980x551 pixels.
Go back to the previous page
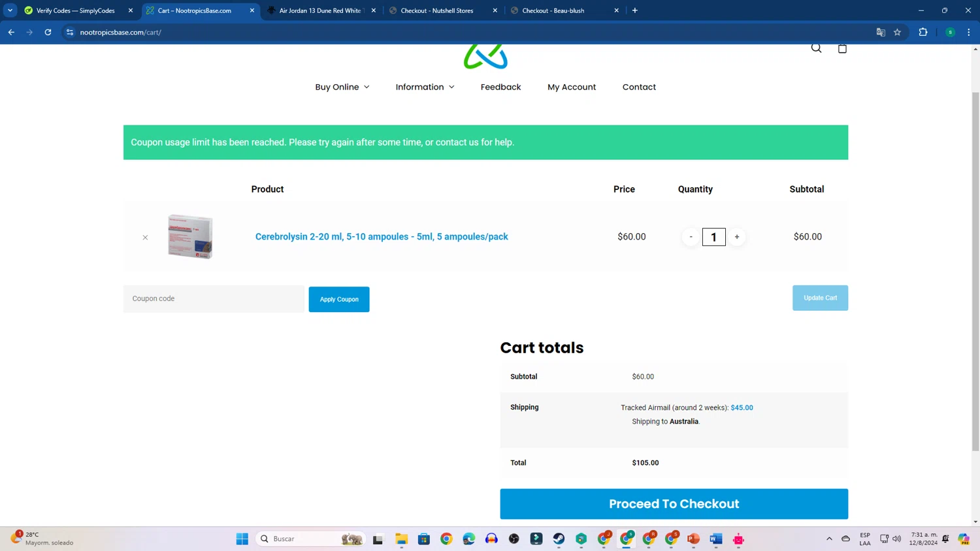(x=11, y=32)
